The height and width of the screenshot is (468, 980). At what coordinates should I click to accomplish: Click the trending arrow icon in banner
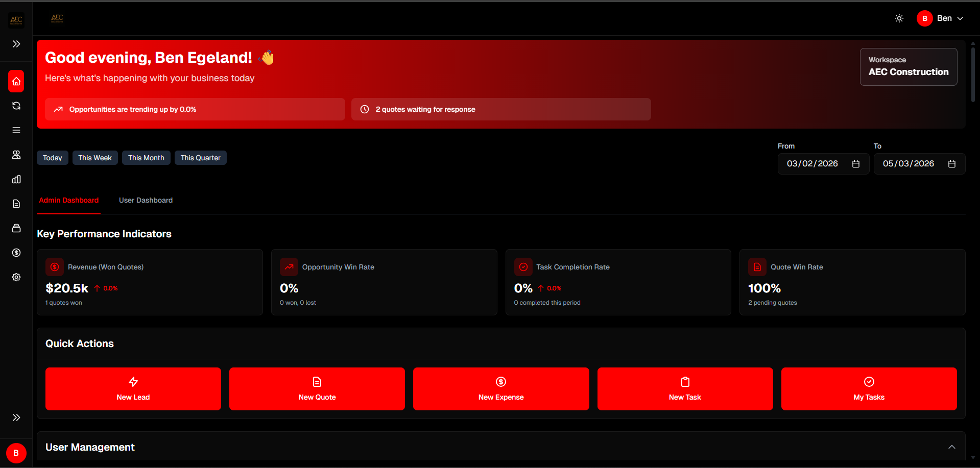point(58,109)
